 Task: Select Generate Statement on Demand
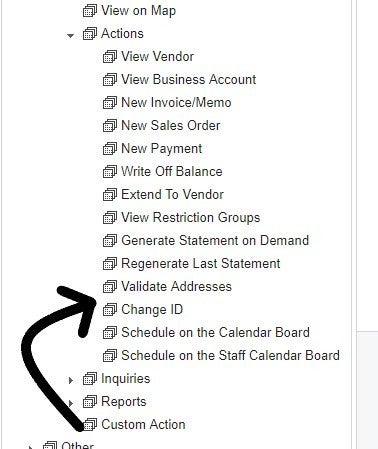(215, 241)
